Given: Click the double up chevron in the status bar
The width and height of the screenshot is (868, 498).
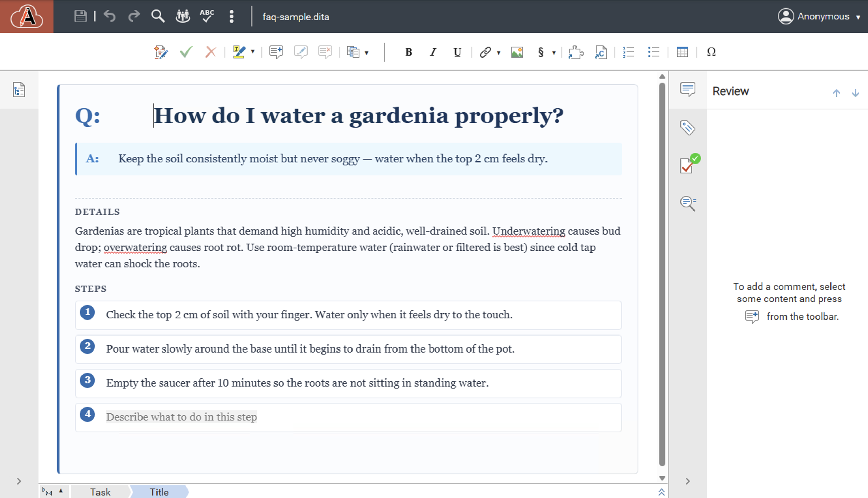Looking at the screenshot, I should [662, 492].
